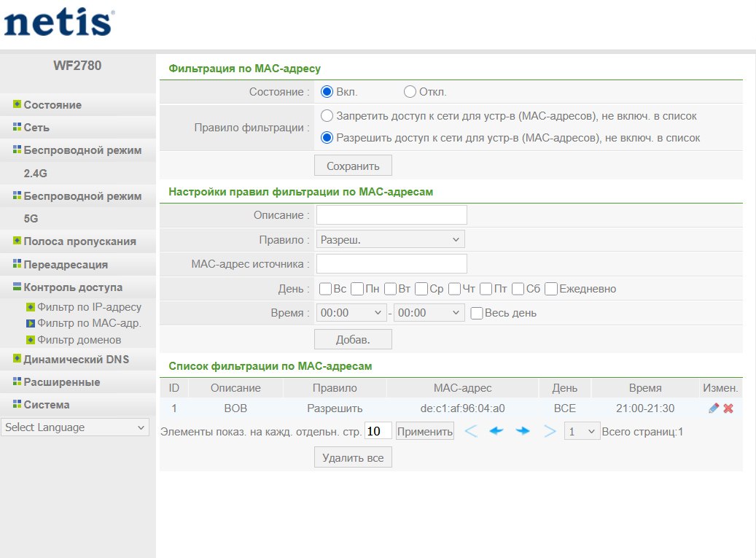The image size is (756, 558).
Task: Click the netis logo
Action: point(58,23)
